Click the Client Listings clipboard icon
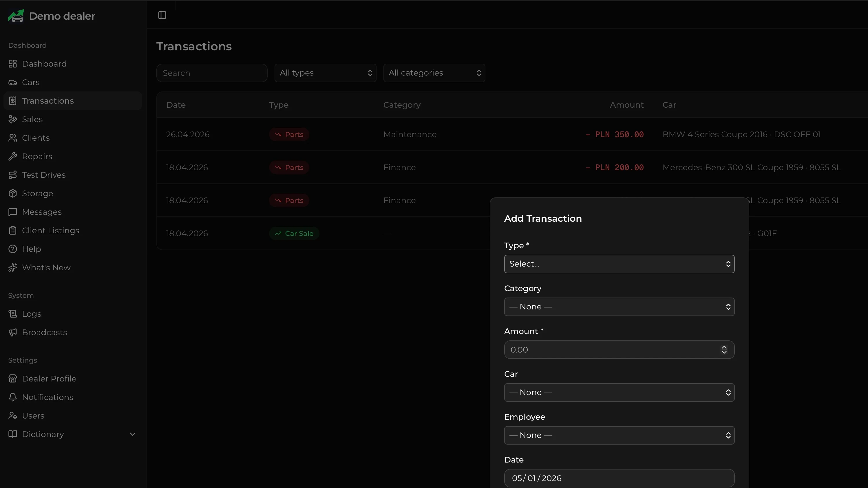 coord(13,230)
